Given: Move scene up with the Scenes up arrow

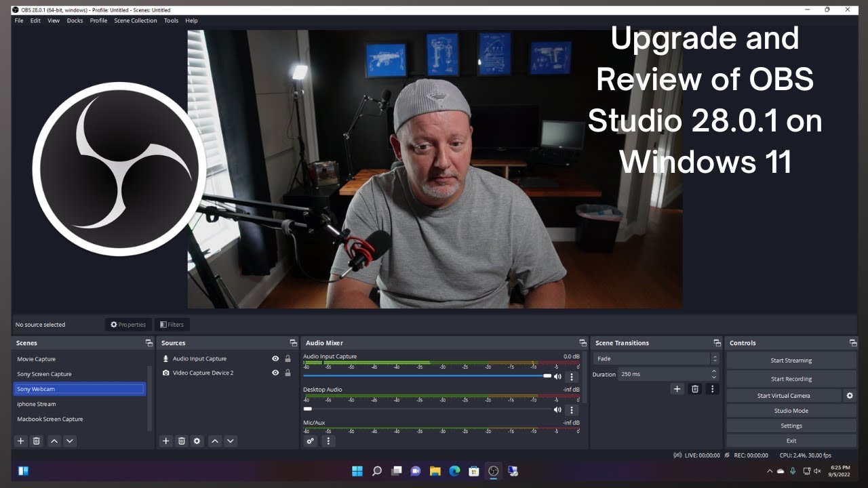Looking at the screenshot, I should point(54,441).
